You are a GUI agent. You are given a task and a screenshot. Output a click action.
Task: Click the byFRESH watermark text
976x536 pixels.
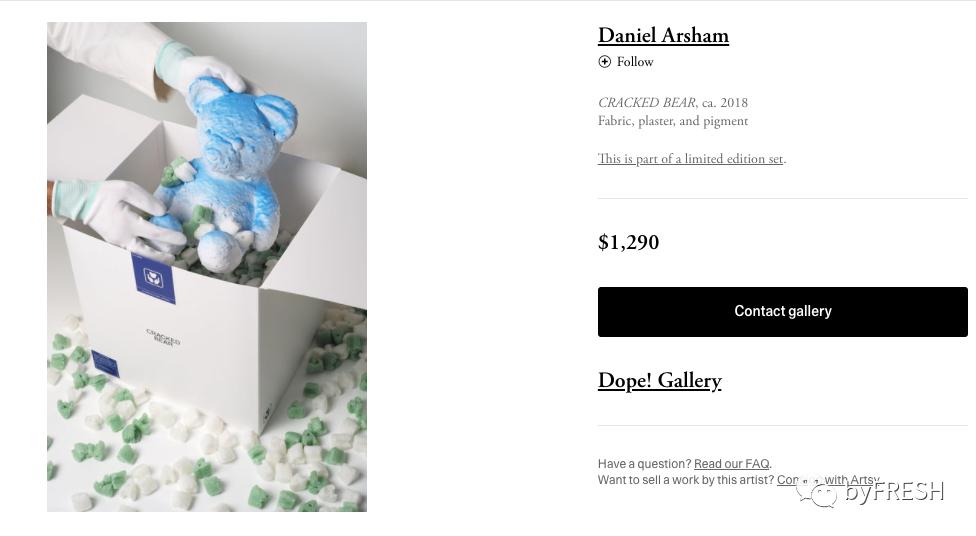tap(894, 492)
